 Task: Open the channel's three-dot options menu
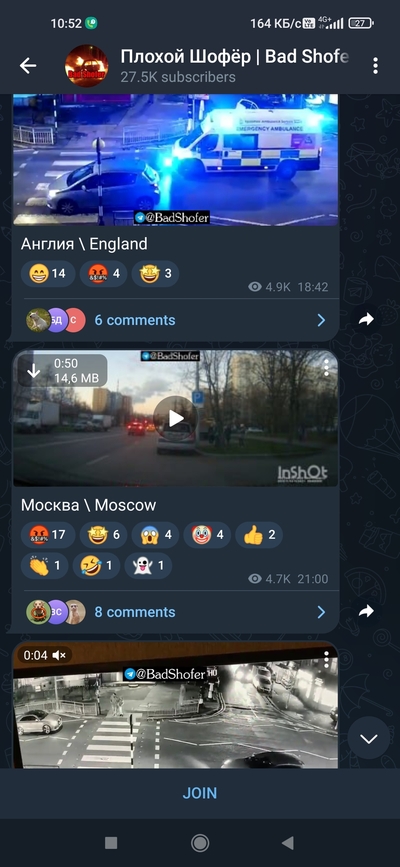coord(375,66)
